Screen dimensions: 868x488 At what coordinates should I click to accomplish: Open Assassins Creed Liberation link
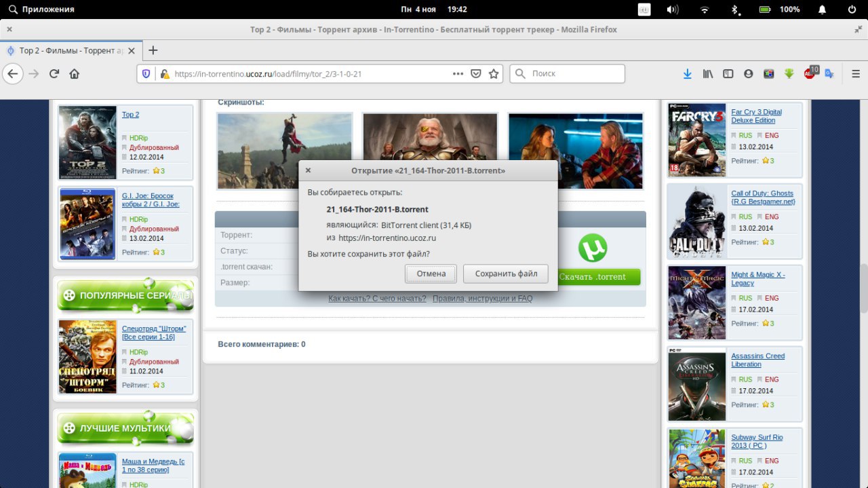point(757,360)
